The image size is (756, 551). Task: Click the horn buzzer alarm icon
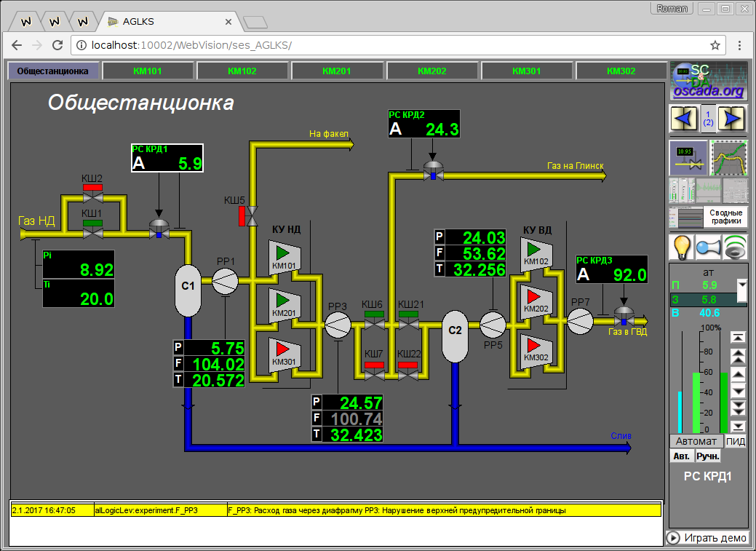[708, 247]
